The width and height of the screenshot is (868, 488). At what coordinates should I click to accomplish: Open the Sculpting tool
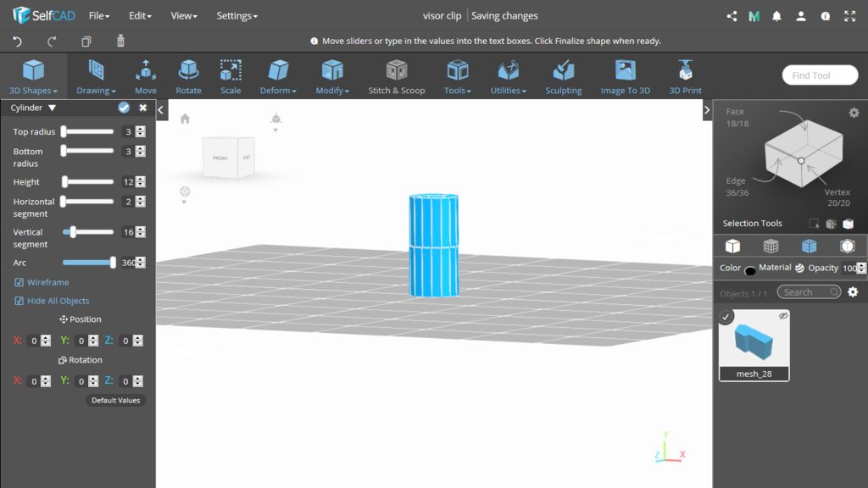point(563,76)
